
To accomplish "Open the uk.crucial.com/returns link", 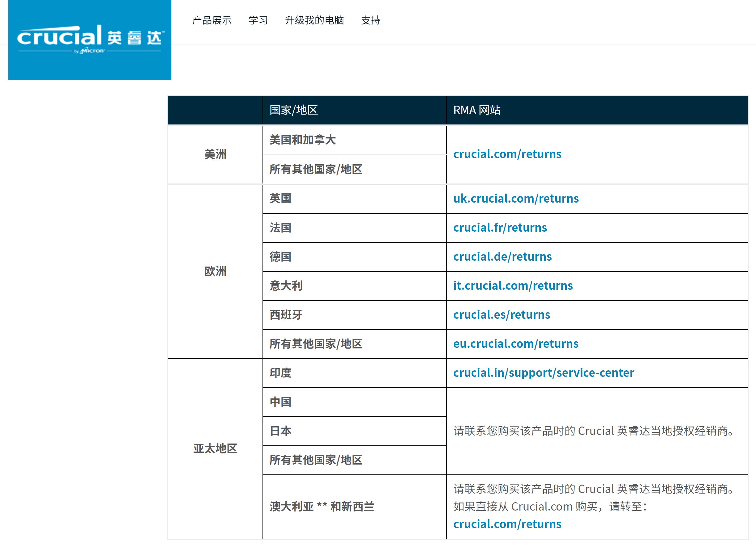I will point(516,198).
